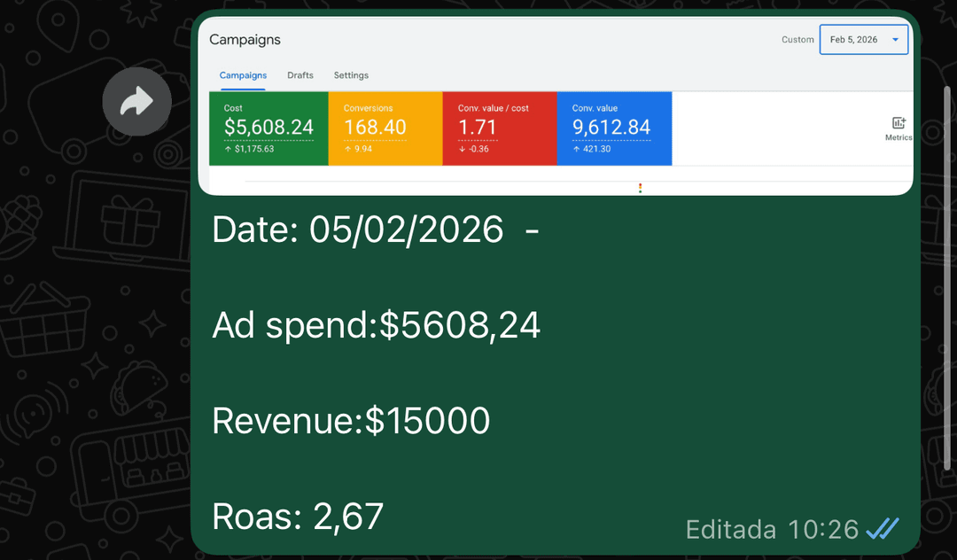Viewport: 957px width, 560px height.
Task: Open the Settings tab
Action: tap(351, 75)
